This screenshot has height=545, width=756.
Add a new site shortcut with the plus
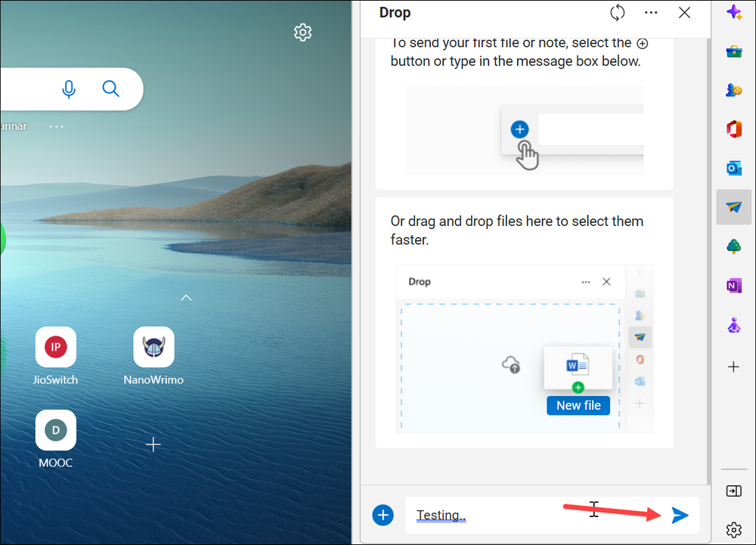click(x=153, y=444)
